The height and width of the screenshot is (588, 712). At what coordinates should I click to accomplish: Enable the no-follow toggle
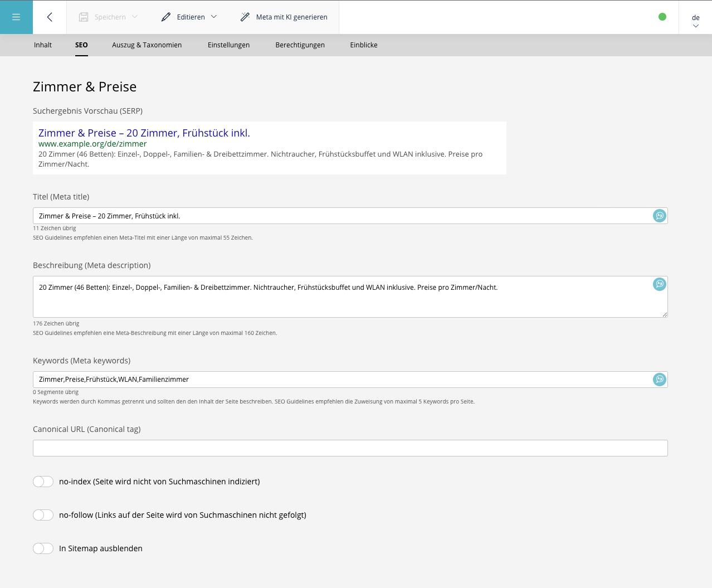click(43, 515)
